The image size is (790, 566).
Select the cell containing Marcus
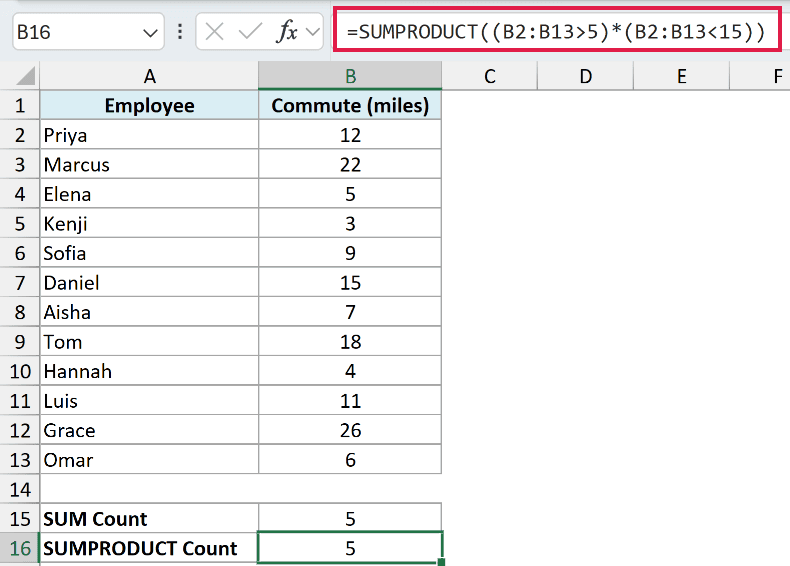[149, 164]
